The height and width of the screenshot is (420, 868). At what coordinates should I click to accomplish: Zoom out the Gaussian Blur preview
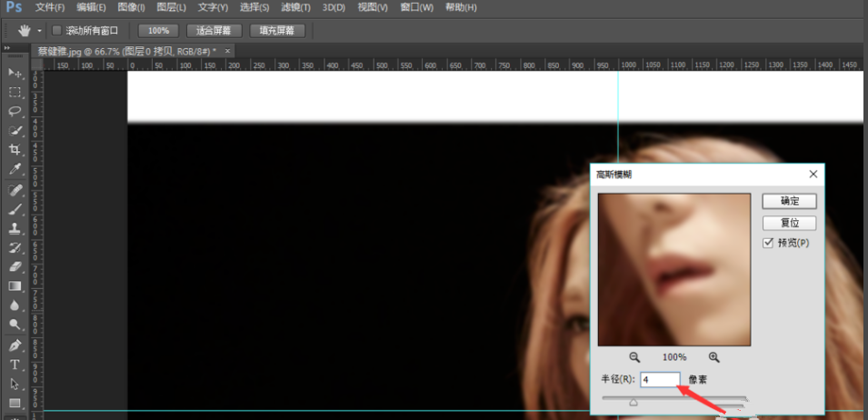pyautogui.click(x=634, y=357)
